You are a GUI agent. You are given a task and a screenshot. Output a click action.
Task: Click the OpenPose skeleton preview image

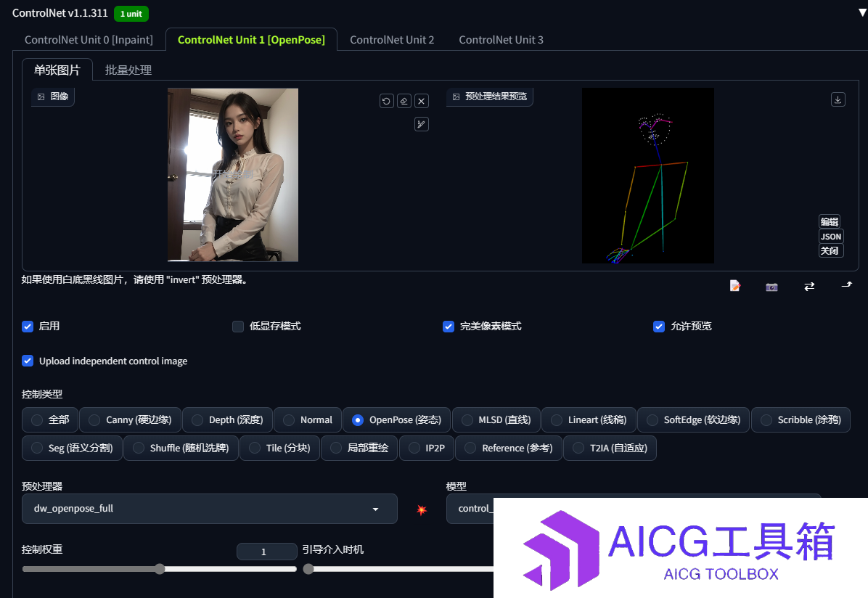tap(647, 176)
